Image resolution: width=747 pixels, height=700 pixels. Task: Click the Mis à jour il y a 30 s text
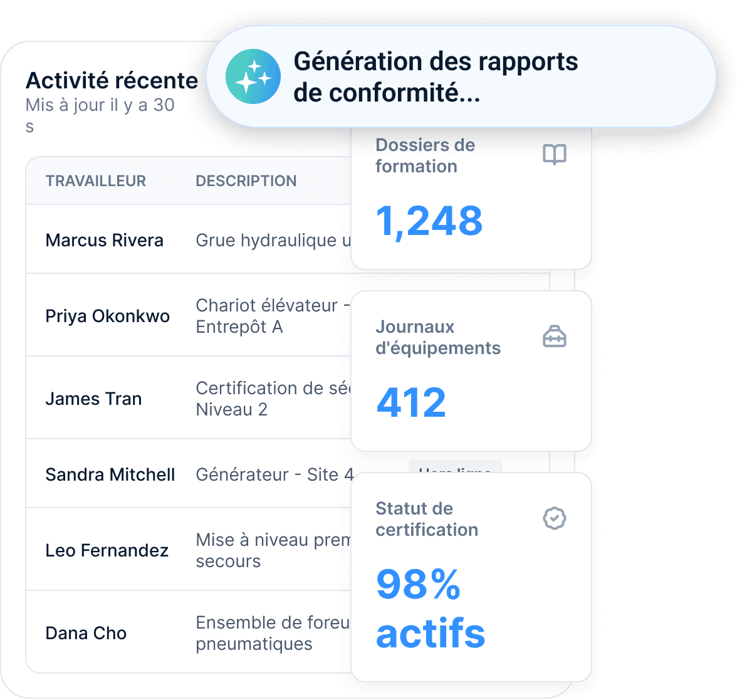pos(100,115)
